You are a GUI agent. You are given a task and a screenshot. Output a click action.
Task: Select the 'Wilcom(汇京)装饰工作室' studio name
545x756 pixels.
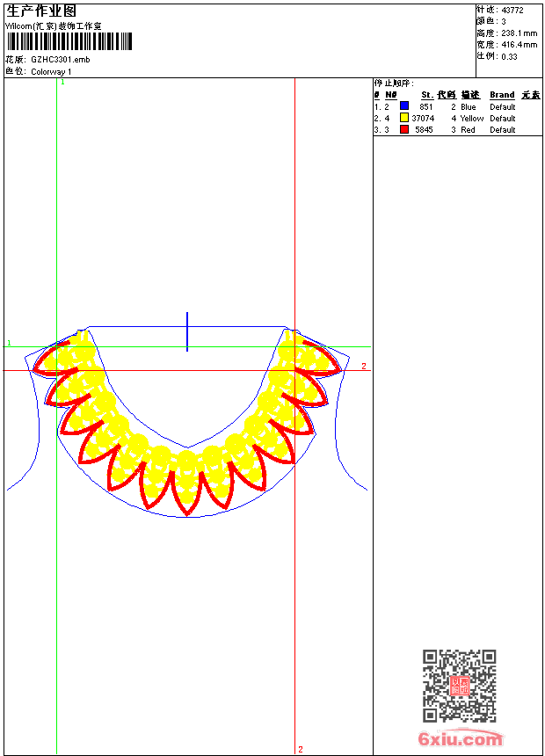pos(54,26)
